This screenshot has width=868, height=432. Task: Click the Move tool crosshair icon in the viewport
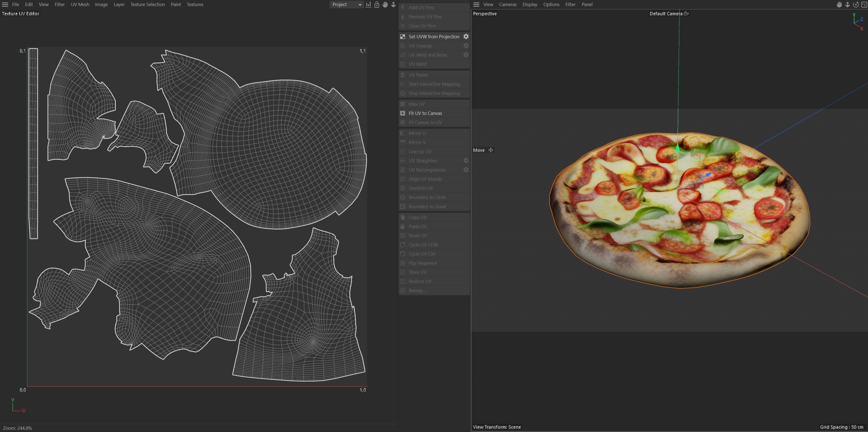pyautogui.click(x=491, y=150)
